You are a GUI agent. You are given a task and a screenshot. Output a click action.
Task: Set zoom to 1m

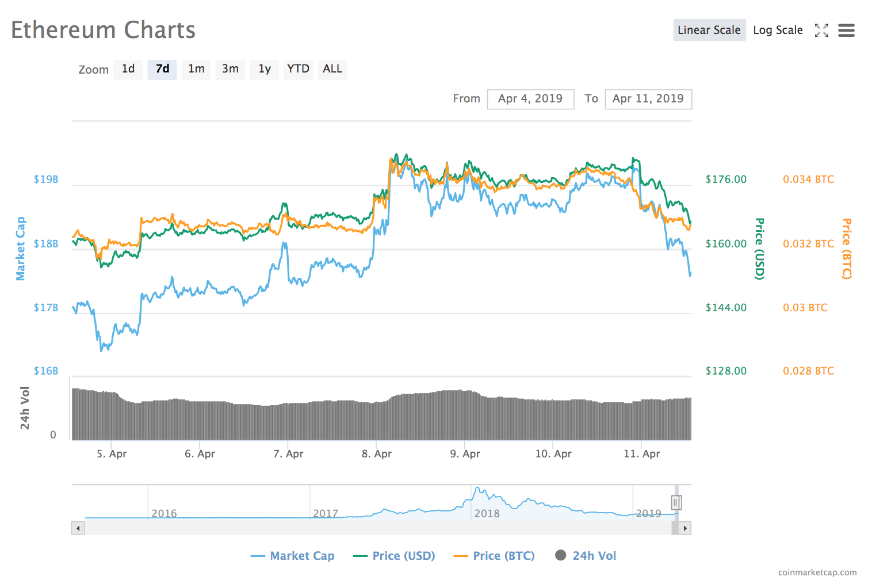point(196,69)
